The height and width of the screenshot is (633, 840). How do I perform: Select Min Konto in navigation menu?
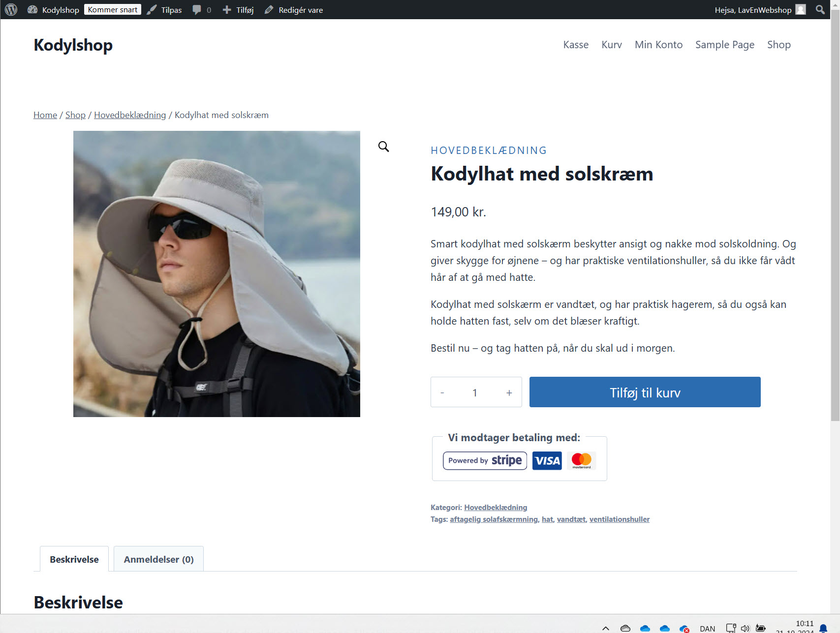pos(658,45)
